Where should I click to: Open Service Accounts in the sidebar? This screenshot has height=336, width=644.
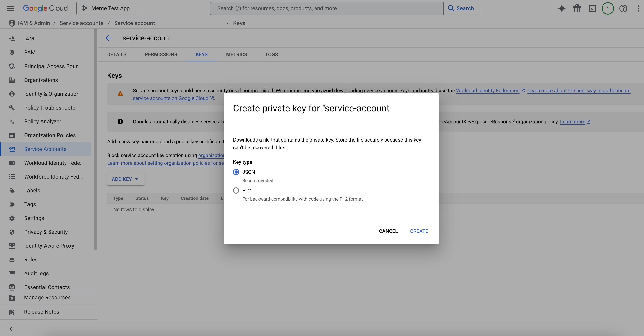coord(46,149)
